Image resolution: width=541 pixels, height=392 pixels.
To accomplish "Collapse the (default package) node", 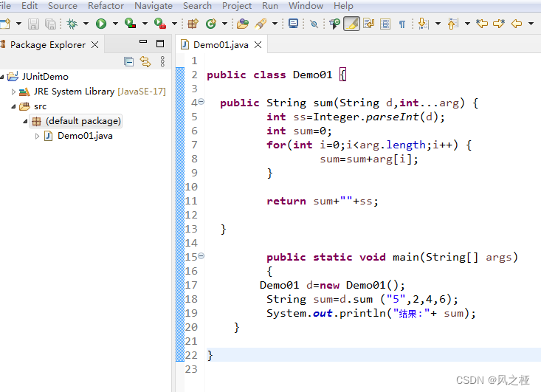I will tap(25, 121).
